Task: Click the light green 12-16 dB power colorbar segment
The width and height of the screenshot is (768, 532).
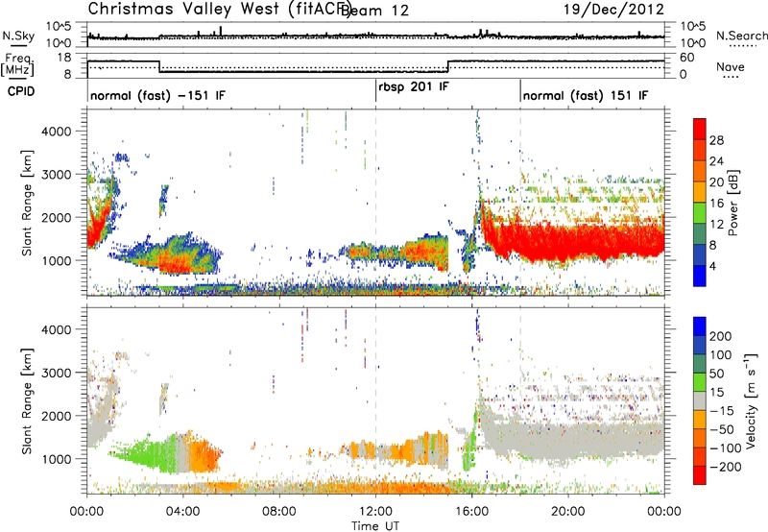Action: click(700, 212)
